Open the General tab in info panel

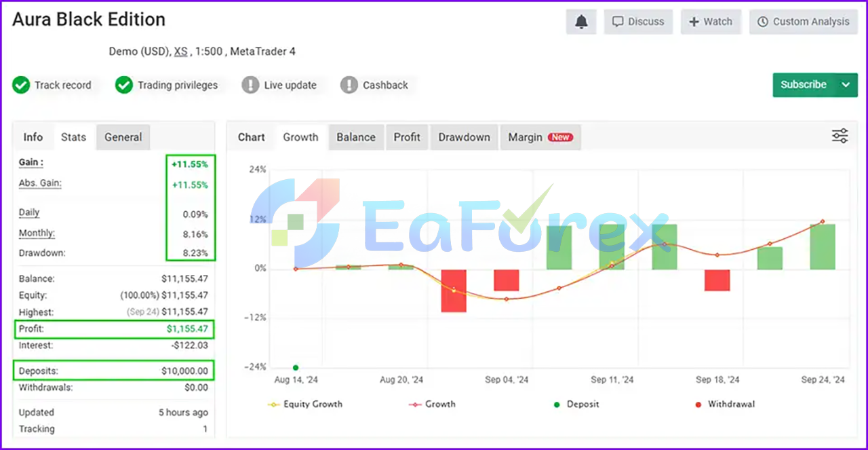[123, 137]
